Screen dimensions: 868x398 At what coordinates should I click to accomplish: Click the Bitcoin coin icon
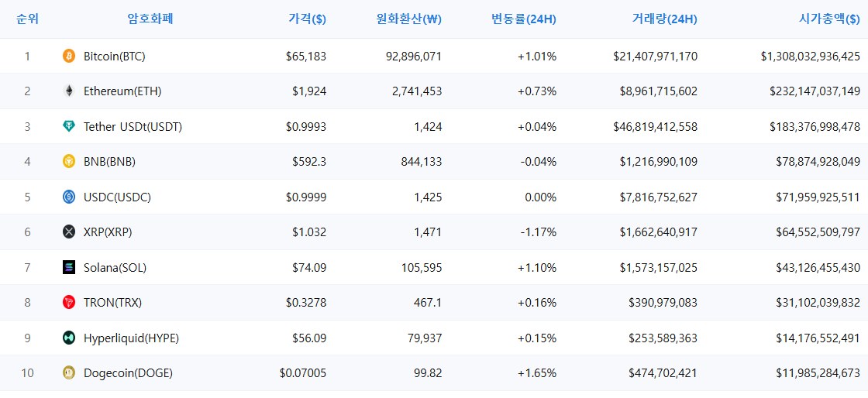(69, 56)
